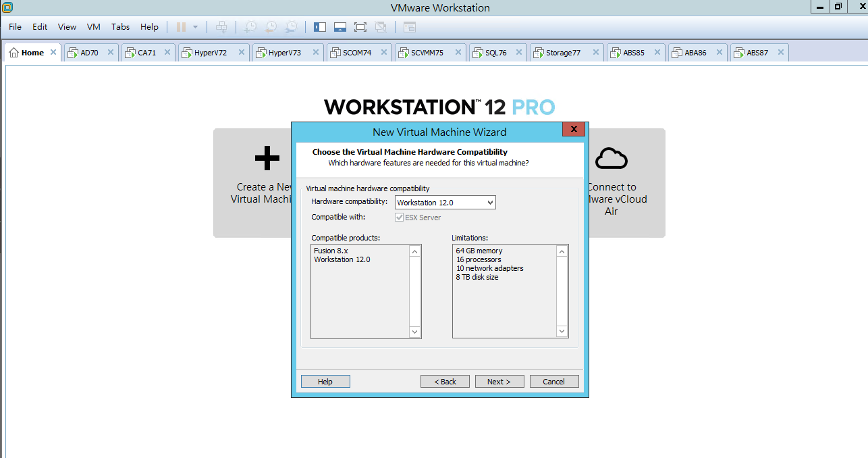
Task: Close the New Virtual Machine Wizard dialog
Action: [x=573, y=130]
